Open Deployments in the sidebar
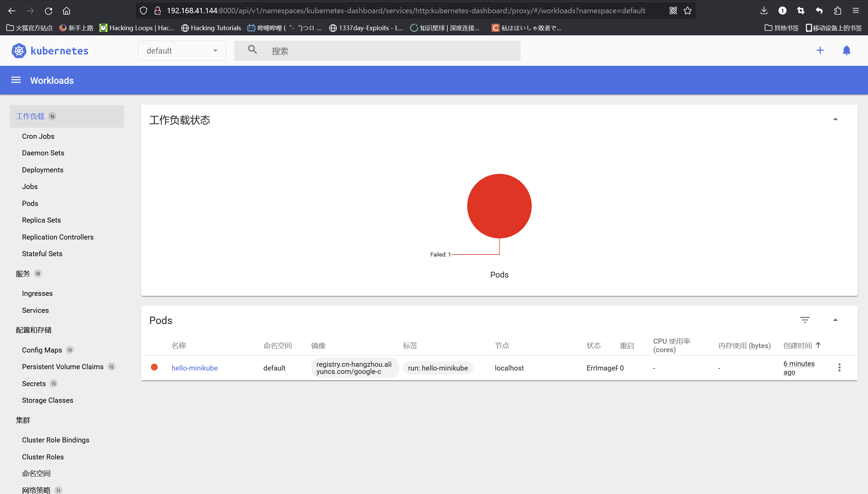868x494 pixels. click(x=43, y=170)
